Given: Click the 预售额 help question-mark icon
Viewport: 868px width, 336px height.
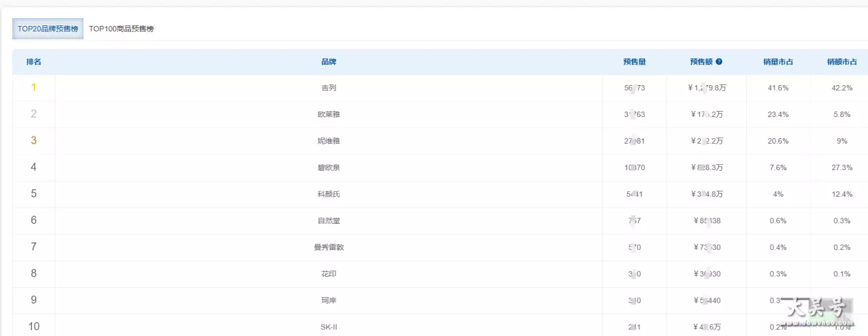Looking at the screenshot, I should 719,62.
